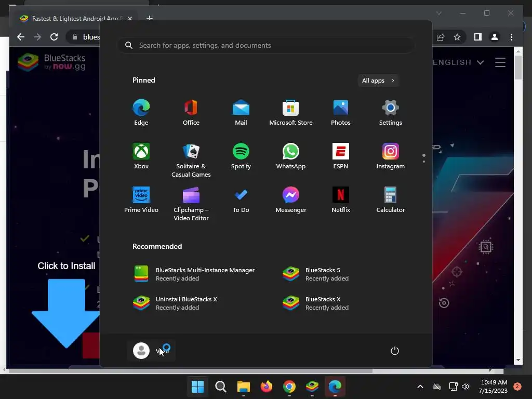Open the Calculator app
Screen dimensions: 532x399
(x=391, y=200)
